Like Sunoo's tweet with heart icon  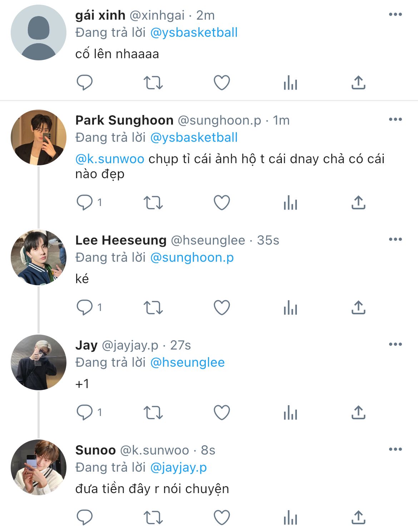[222, 517]
